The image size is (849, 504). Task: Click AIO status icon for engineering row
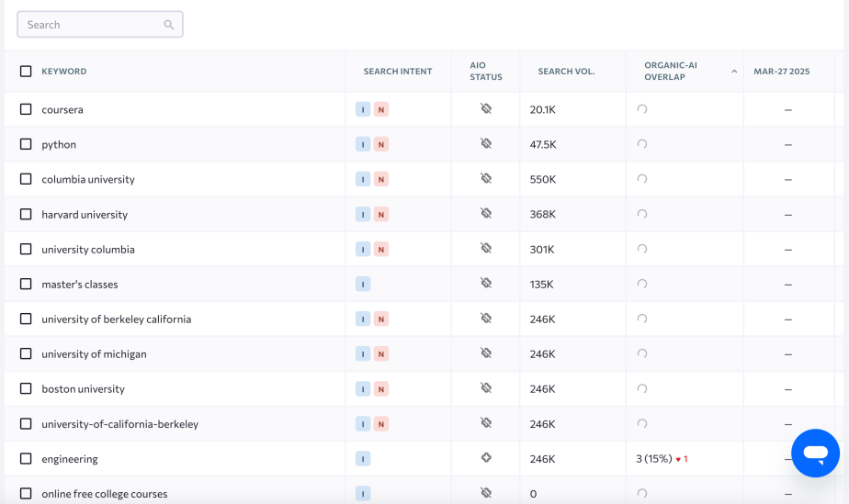tap(486, 458)
